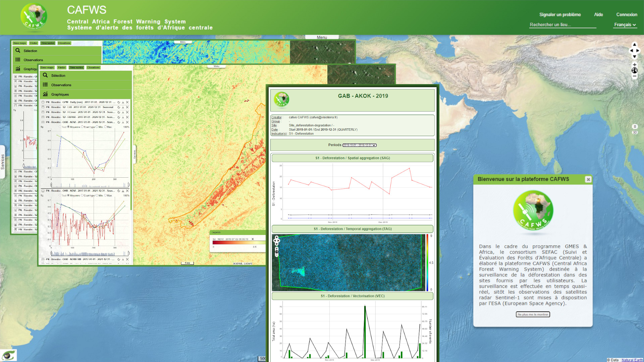Image resolution: width=644 pixels, height=362 pixels.
Task: Click the pan control on the TAG map
Action: pyautogui.click(x=276, y=240)
